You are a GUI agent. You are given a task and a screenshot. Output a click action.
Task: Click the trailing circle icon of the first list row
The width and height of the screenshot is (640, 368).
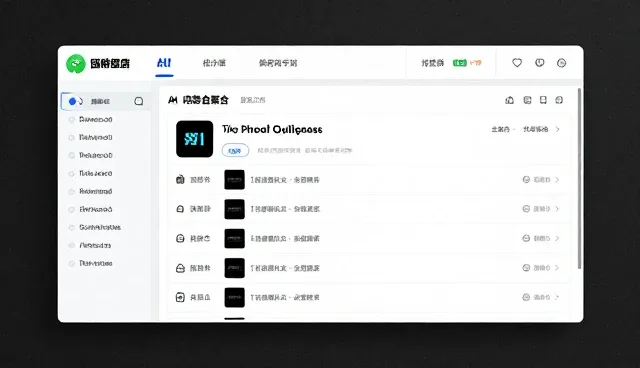(526, 180)
